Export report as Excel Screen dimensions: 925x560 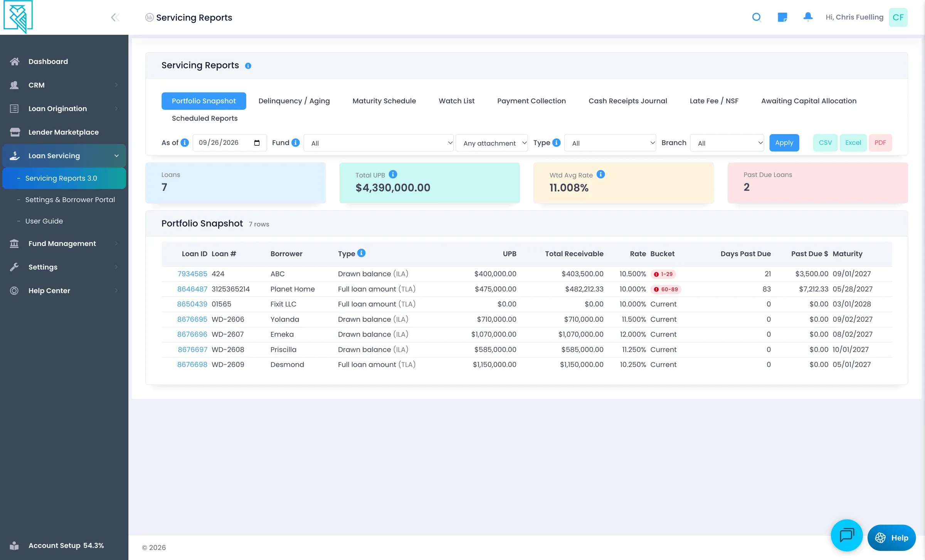[853, 143]
